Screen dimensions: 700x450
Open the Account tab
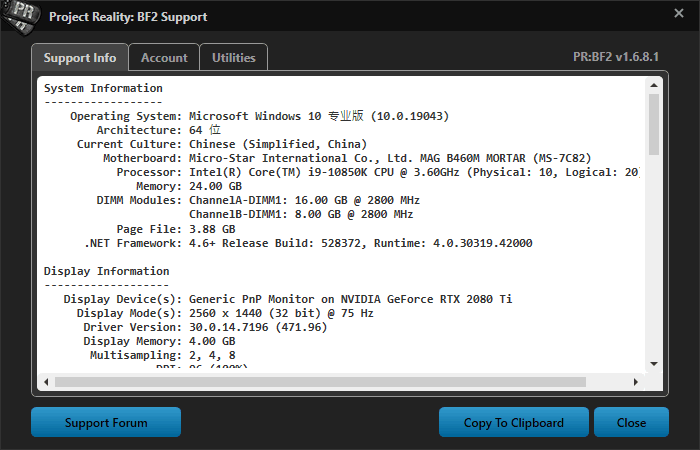[x=164, y=58]
